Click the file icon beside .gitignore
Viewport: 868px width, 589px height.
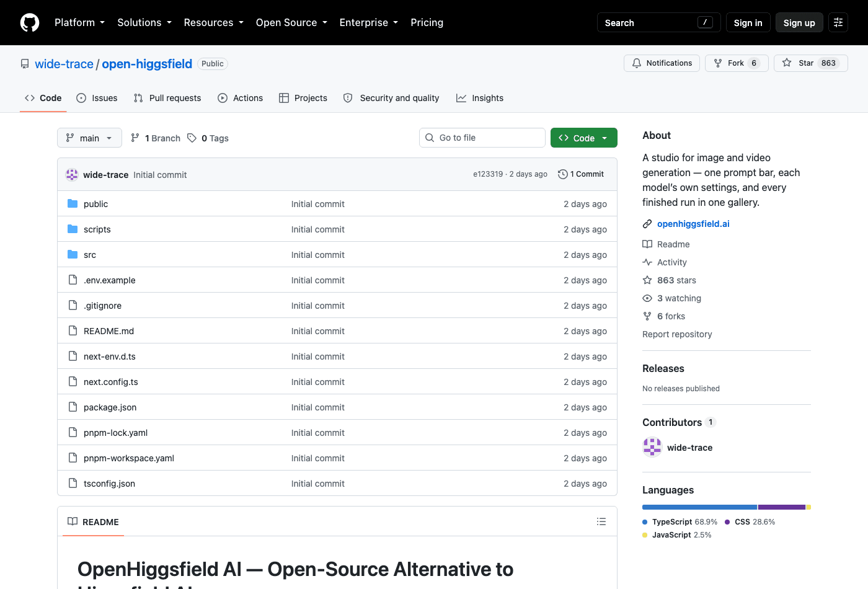click(x=73, y=305)
